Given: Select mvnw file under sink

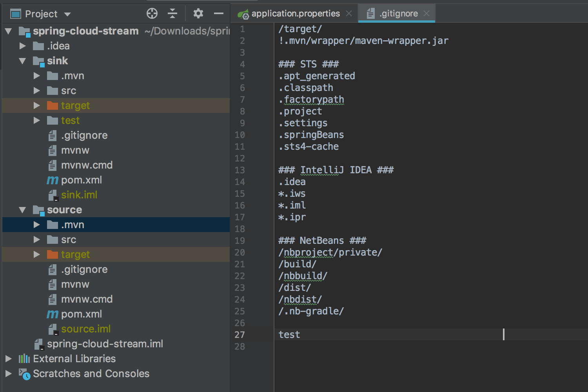Looking at the screenshot, I should 75,150.
